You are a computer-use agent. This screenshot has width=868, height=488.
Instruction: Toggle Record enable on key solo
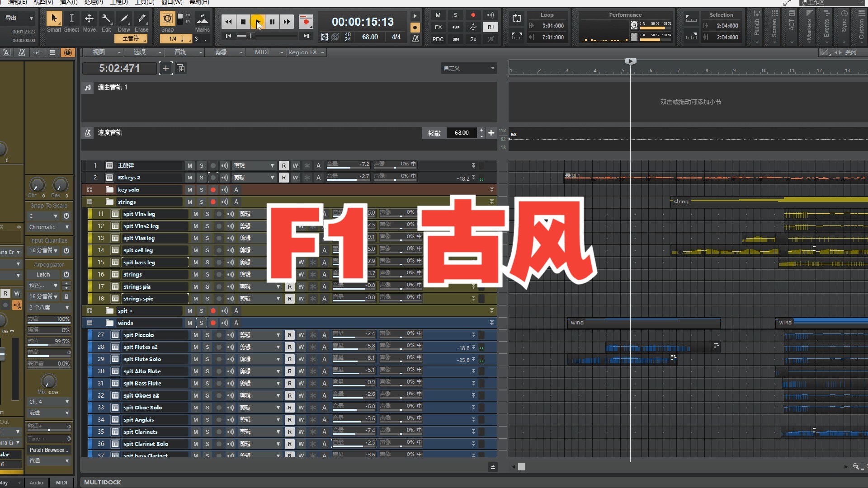click(x=213, y=189)
